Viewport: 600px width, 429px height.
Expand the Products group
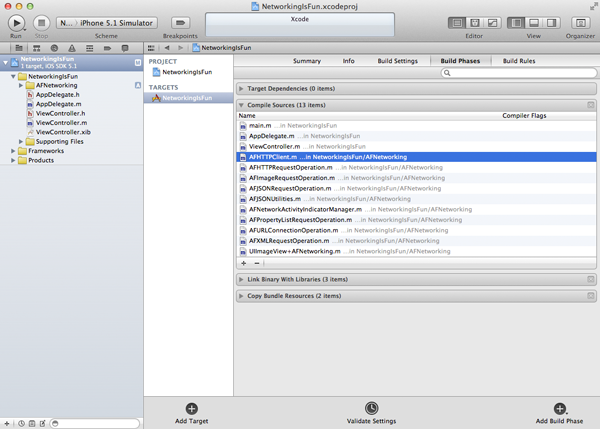[13, 160]
